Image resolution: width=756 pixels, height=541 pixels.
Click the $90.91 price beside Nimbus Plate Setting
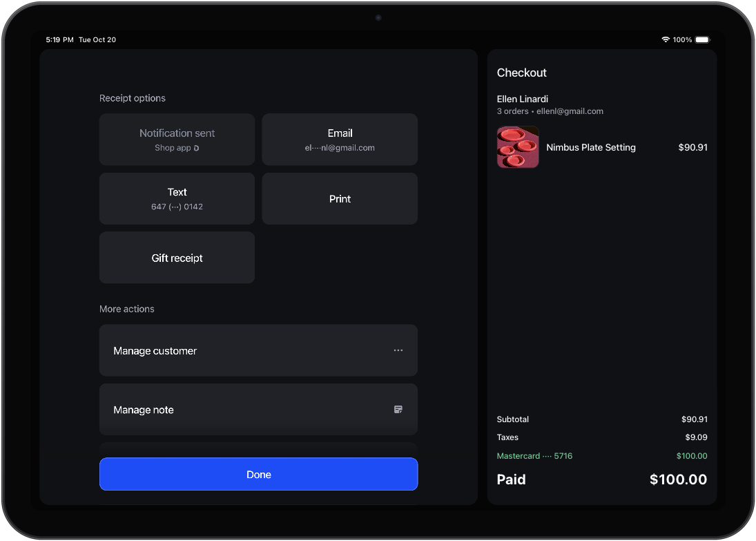pyautogui.click(x=693, y=147)
